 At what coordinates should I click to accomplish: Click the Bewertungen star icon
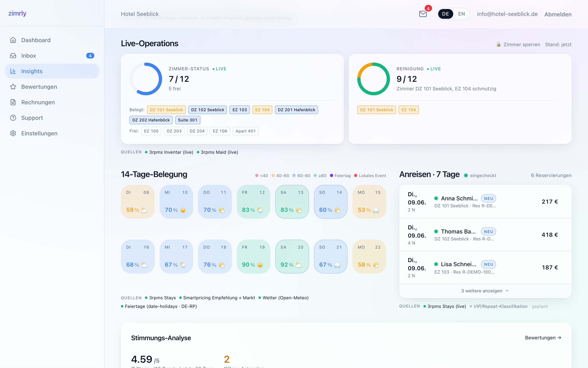point(13,87)
